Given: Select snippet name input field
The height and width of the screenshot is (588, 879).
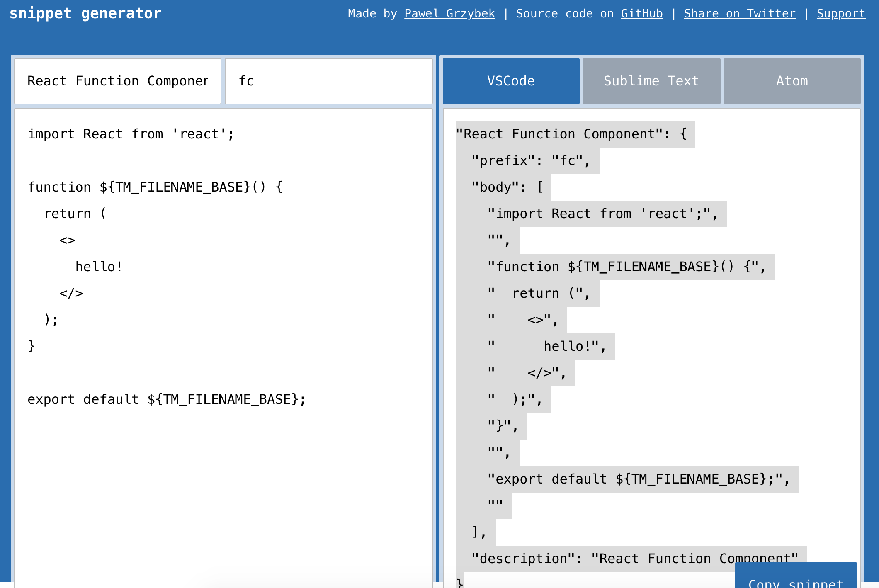Looking at the screenshot, I should point(119,81).
